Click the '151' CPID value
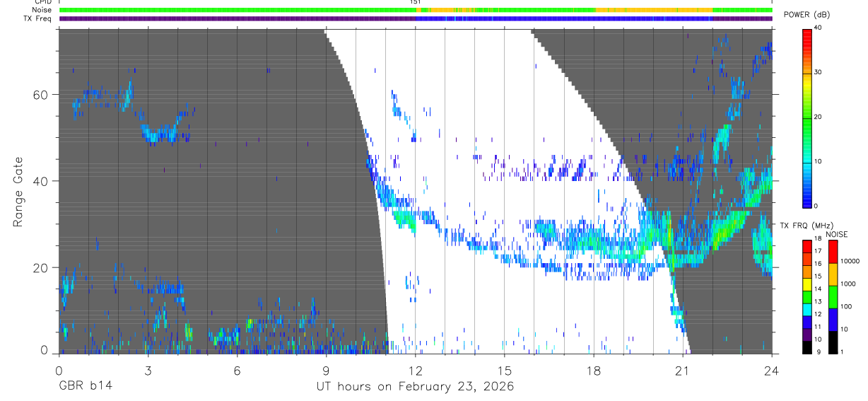 click(415, 2)
